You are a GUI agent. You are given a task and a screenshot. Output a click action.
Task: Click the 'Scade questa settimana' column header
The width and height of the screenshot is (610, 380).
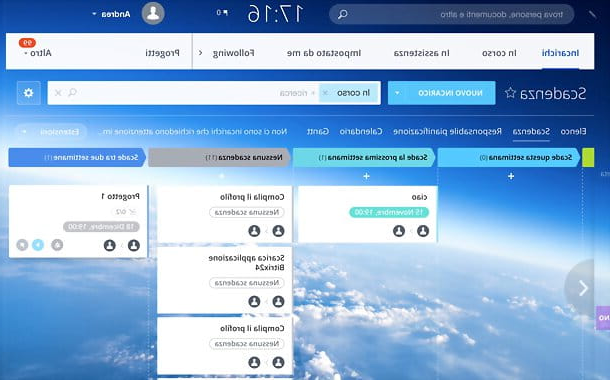click(x=509, y=158)
